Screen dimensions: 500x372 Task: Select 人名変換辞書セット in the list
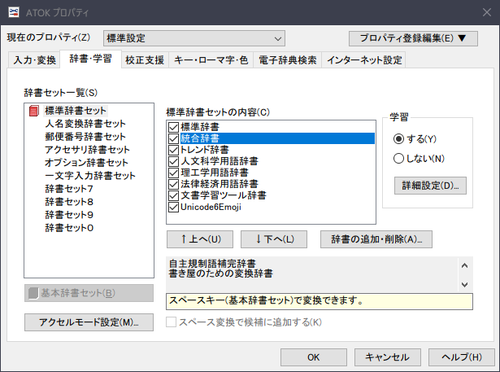point(85,124)
